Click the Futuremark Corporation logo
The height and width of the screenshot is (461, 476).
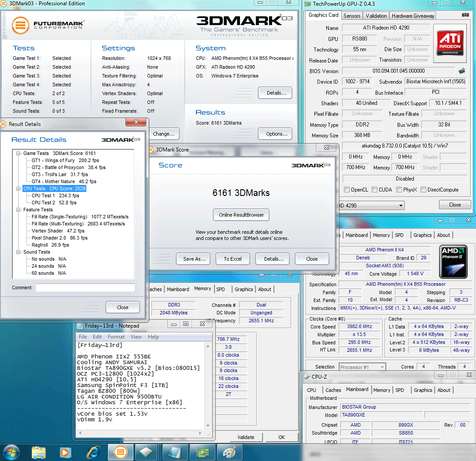pyautogui.click(x=48, y=25)
